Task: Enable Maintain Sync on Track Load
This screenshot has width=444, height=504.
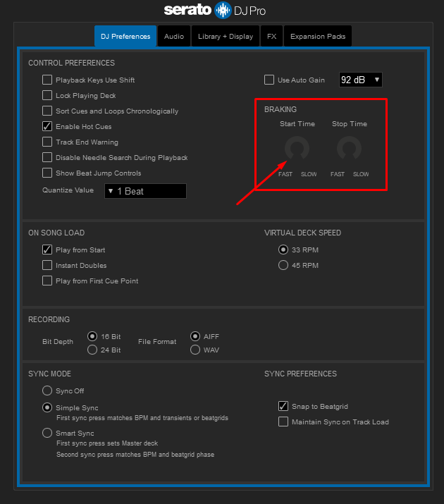Action: [283, 422]
